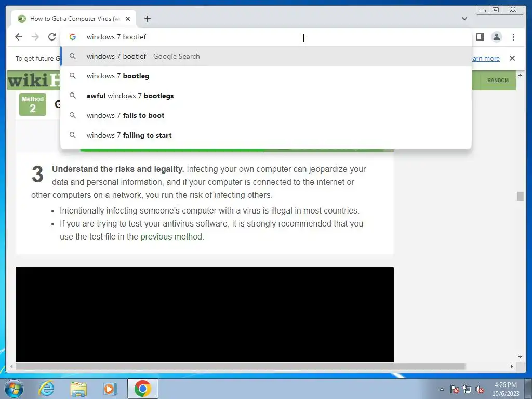
Task: Click the RANDOM button on wikiHow header
Action: click(x=498, y=81)
